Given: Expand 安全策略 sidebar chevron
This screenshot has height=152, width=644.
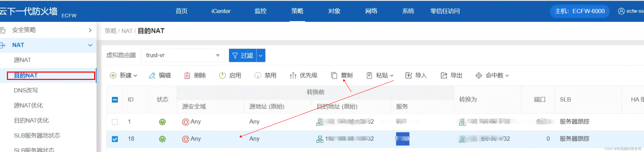Looking at the screenshot, I should (90, 30).
